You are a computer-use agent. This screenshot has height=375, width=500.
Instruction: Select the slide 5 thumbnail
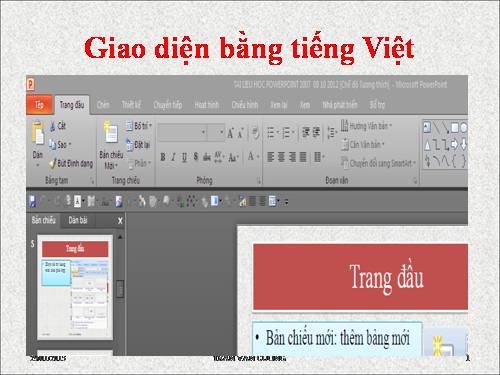[x=75, y=288]
